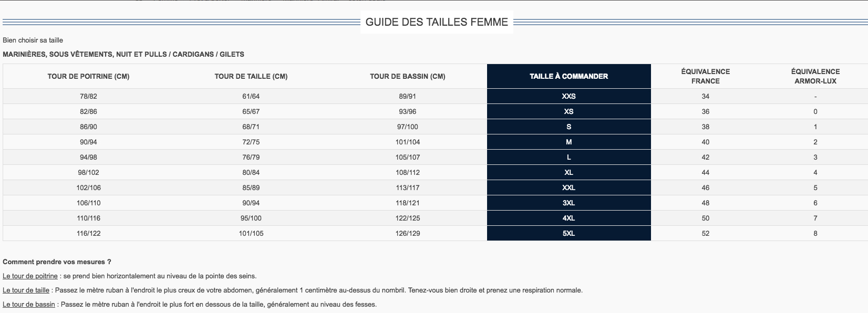Click the "TOUR DE BASSIN (CM)" column header
This screenshot has width=868, height=313.
click(408, 76)
